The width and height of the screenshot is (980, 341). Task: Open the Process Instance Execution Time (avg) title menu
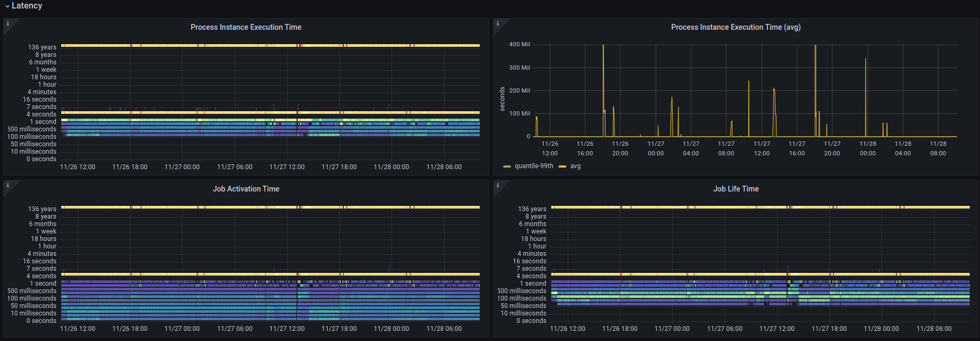736,27
